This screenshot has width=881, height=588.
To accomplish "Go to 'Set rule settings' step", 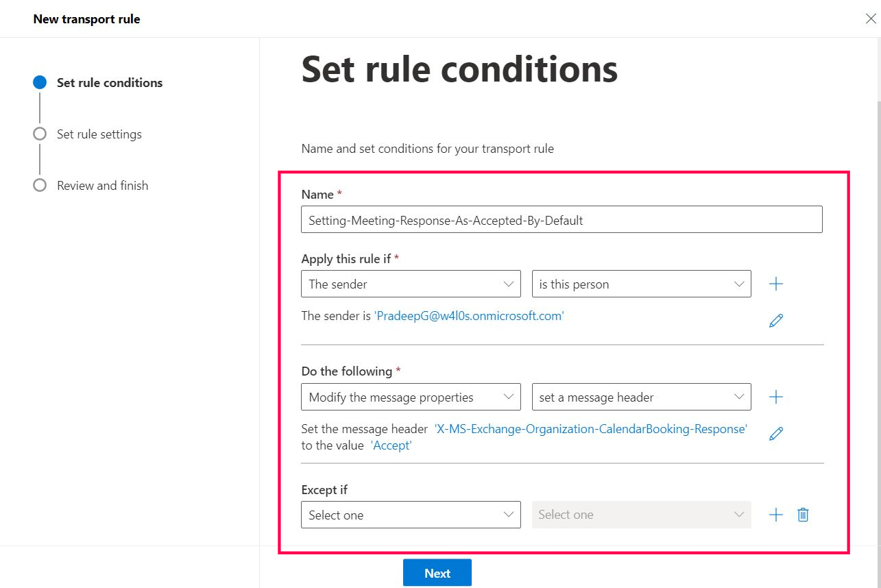I will [99, 134].
